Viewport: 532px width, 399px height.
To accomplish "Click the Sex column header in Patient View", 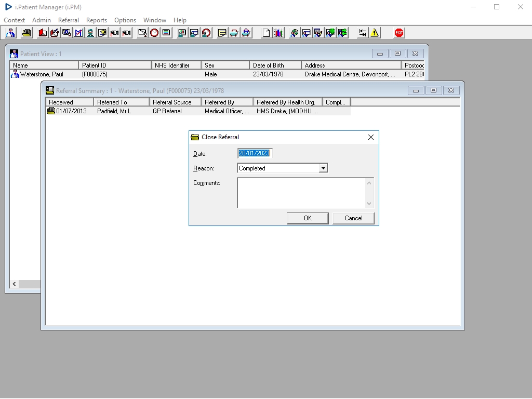I will click(x=225, y=65).
